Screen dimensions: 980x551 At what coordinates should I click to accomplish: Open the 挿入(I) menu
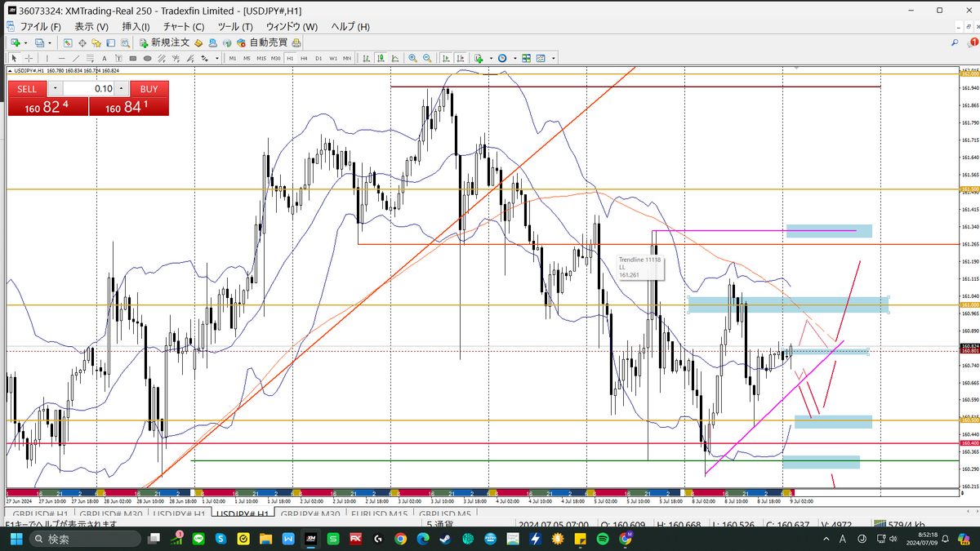(x=136, y=26)
